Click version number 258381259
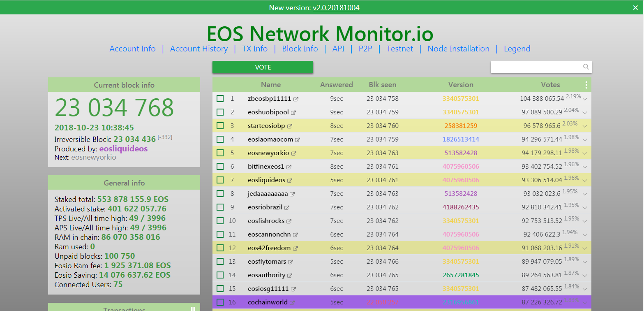Viewport: 644px width, 311px height. tap(461, 126)
